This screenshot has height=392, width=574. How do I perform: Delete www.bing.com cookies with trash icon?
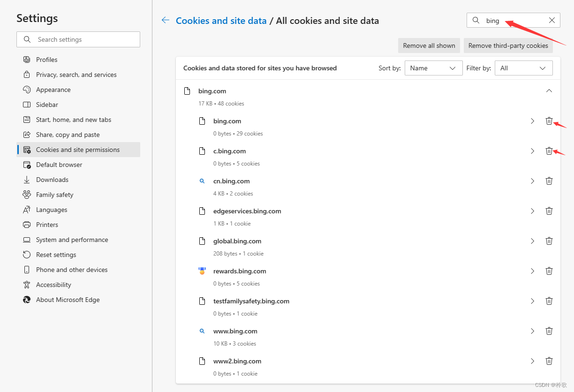coord(549,331)
